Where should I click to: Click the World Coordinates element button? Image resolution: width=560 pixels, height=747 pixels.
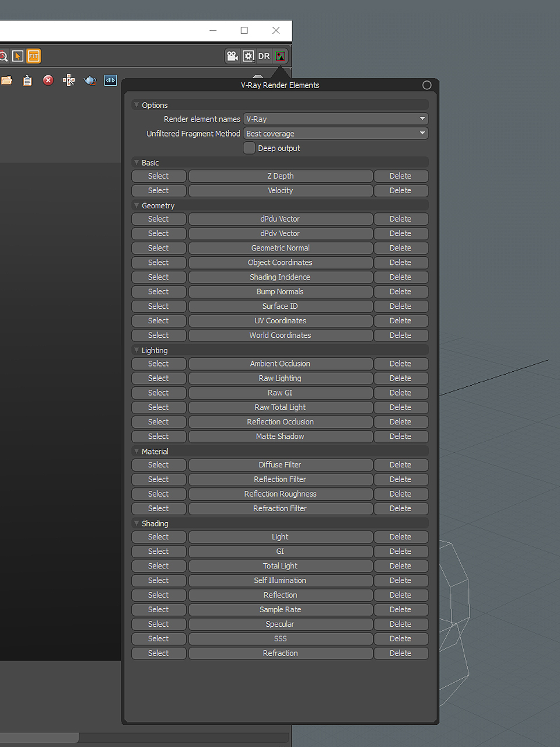[x=281, y=336]
